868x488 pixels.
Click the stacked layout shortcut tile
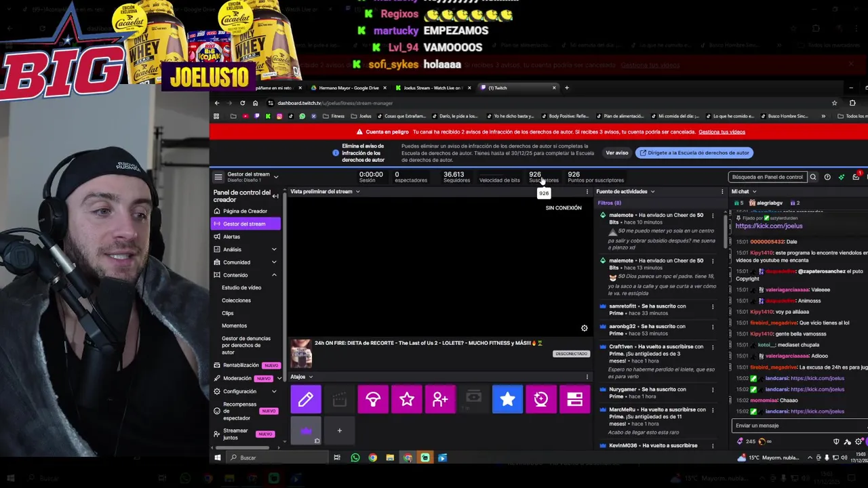pyautogui.click(x=574, y=399)
